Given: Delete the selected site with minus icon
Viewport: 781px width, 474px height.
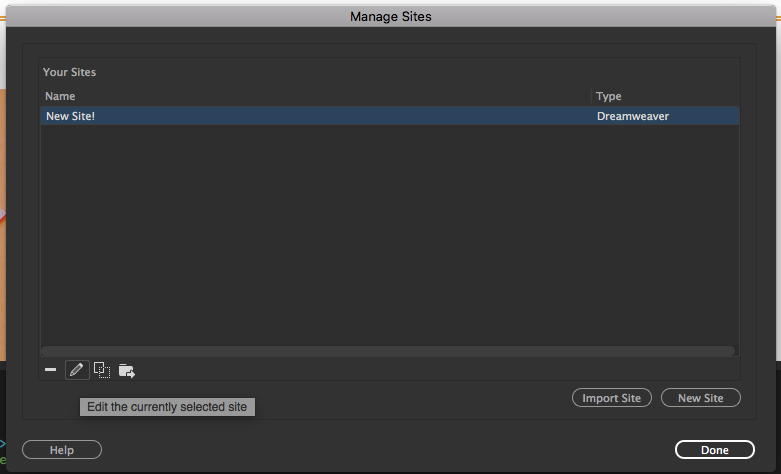Looking at the screenshot, I should (50, 369).
